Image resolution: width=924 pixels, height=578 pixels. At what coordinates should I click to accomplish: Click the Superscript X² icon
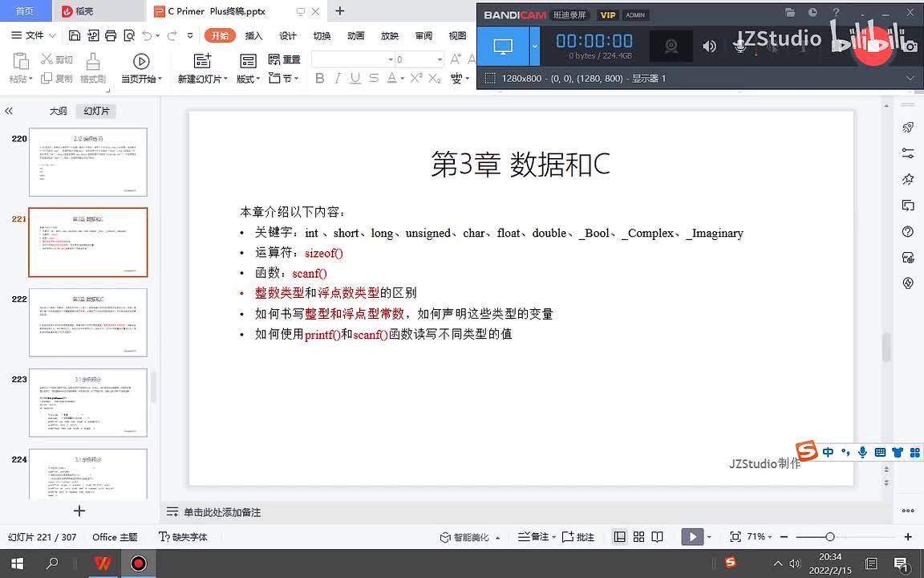point(416,78)
